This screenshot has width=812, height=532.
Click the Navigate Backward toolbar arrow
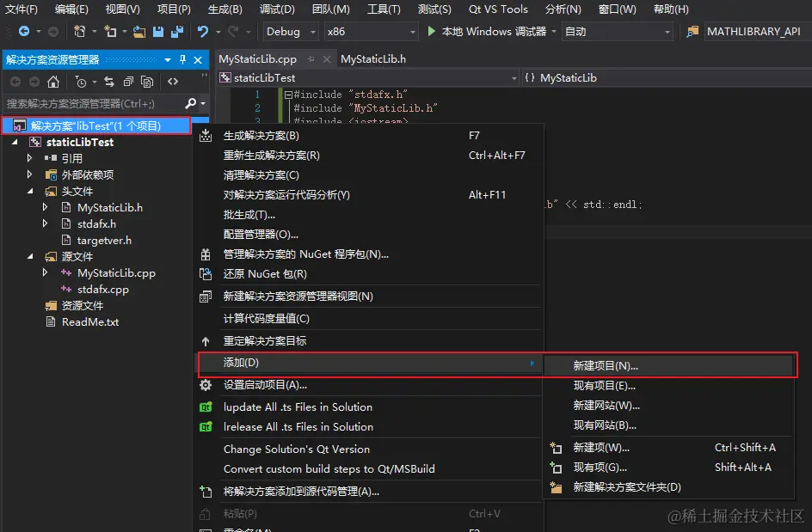[x=24, y=32]
